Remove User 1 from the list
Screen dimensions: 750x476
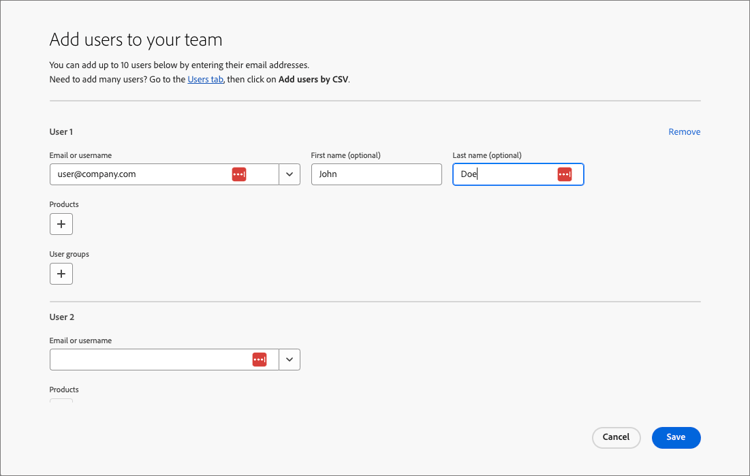coord(684,132)
